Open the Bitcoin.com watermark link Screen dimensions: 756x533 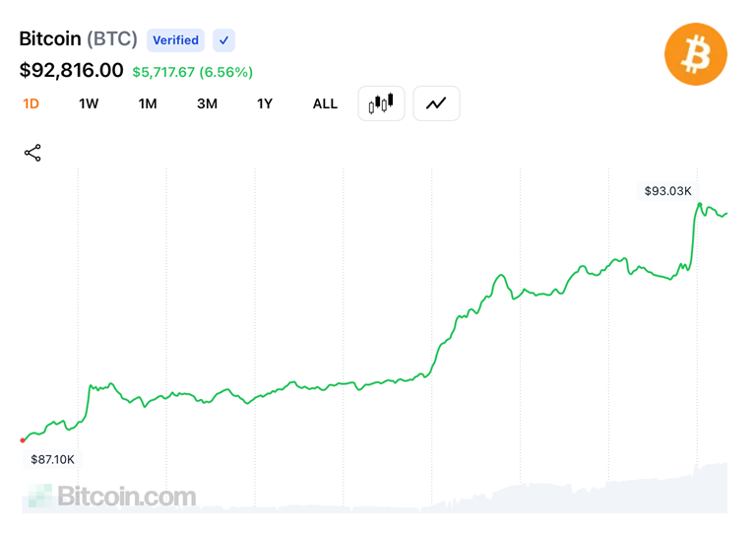point(111,496)
